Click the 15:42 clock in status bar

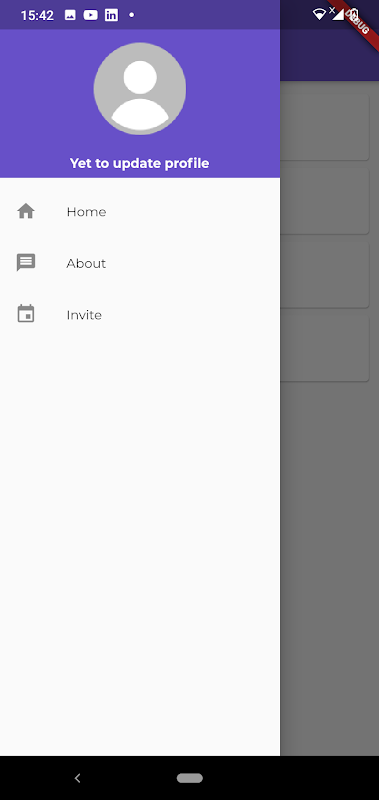pos(37,15)
